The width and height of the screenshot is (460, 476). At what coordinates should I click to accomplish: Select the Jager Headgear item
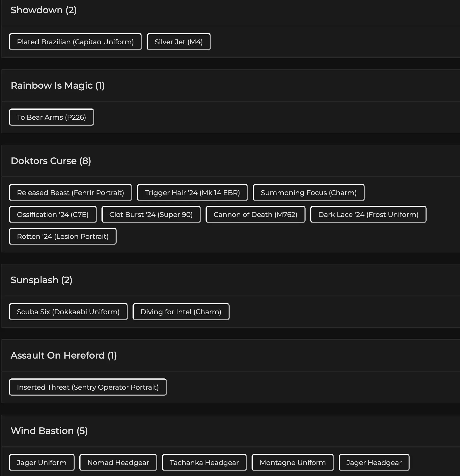tap(374, 463)
